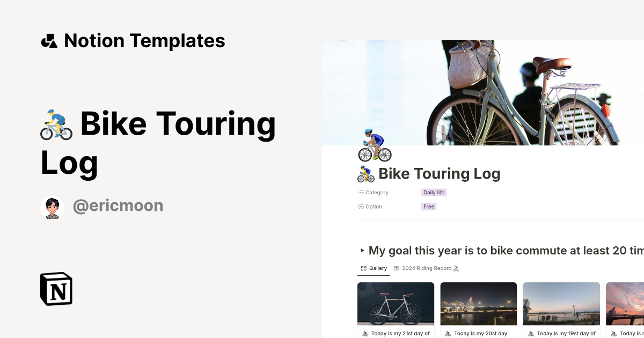Select the purple 'Daily life' tag
644x338 pixels.
pos(434,192)
